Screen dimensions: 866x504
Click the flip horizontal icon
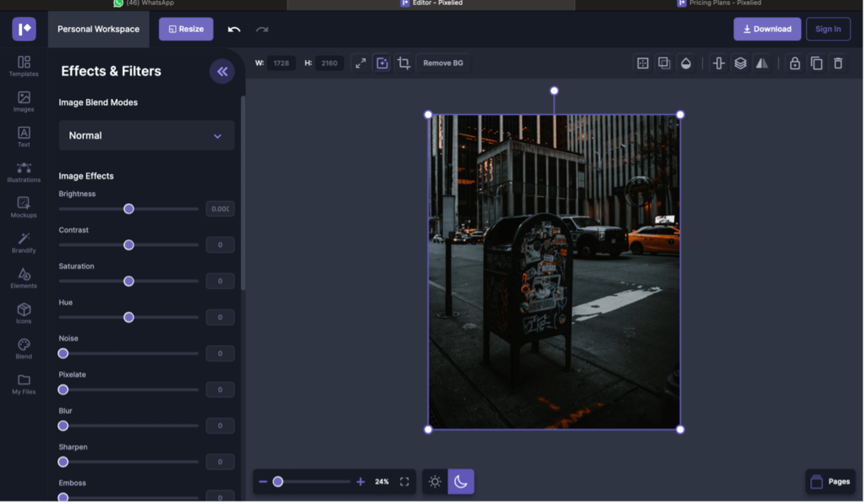[762, 63]
